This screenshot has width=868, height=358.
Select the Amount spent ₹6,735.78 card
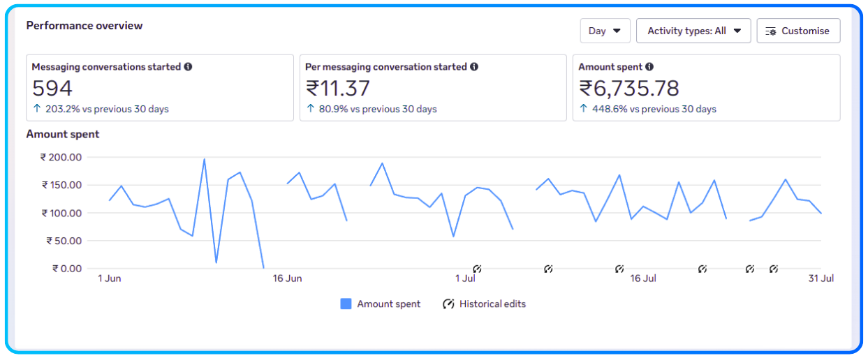[706, 88]
